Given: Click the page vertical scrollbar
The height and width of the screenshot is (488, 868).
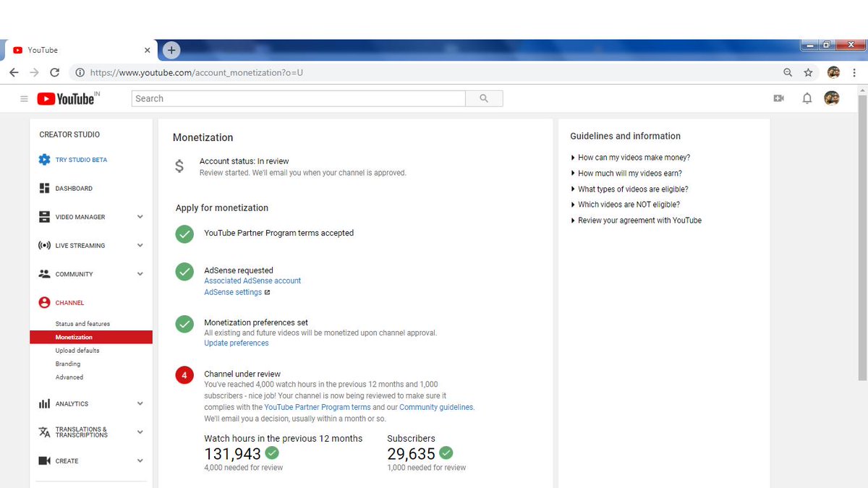Looking at the screenshot, I should [862, 239].
